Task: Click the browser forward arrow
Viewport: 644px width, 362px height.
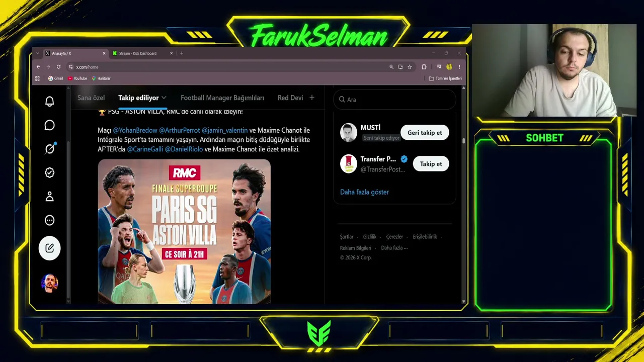Action: (48, 67)
